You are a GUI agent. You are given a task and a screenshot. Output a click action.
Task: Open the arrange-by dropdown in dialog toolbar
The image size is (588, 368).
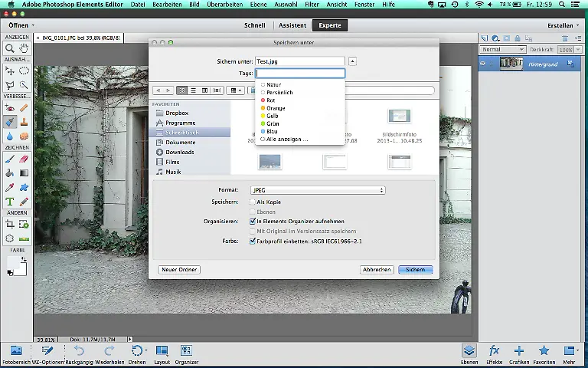pyautogui.click(x=236, y=90)
